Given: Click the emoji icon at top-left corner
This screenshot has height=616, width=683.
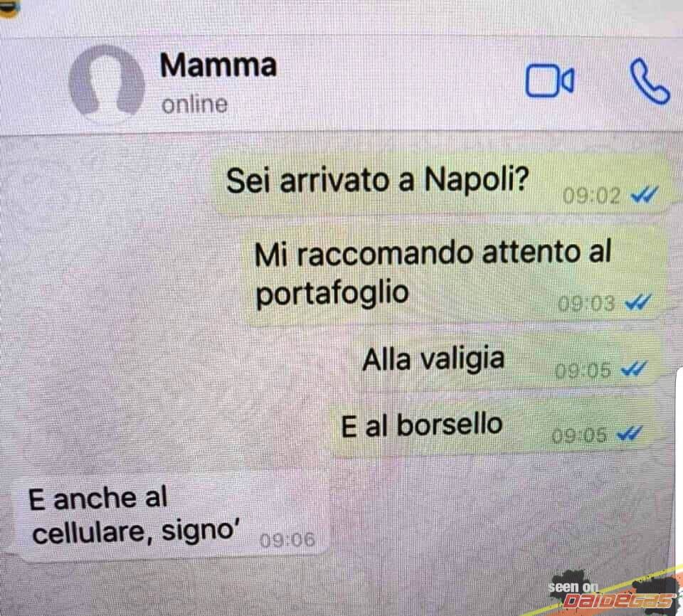Looking at the screenshot, I should tap(8, 8).
